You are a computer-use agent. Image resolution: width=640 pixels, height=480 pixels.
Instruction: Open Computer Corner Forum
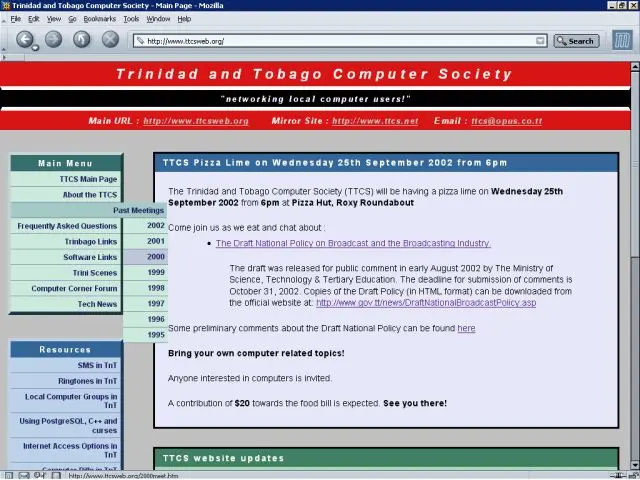pos(66,289)
